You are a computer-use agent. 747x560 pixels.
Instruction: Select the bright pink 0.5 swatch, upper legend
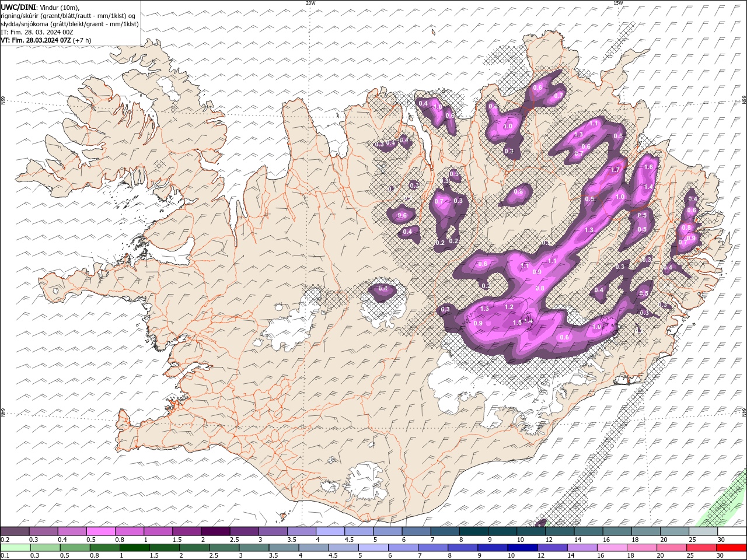(100, 531)
